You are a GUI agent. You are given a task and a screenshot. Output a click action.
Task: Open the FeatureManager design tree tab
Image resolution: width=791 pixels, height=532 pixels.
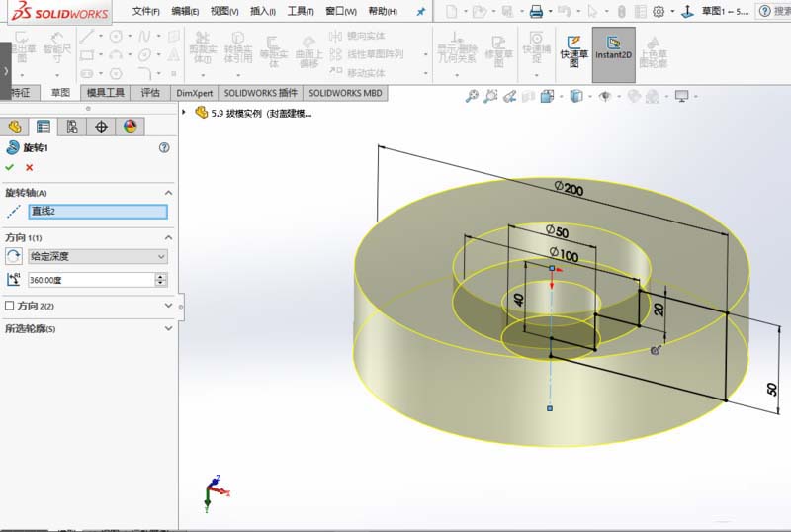[15, 127]
